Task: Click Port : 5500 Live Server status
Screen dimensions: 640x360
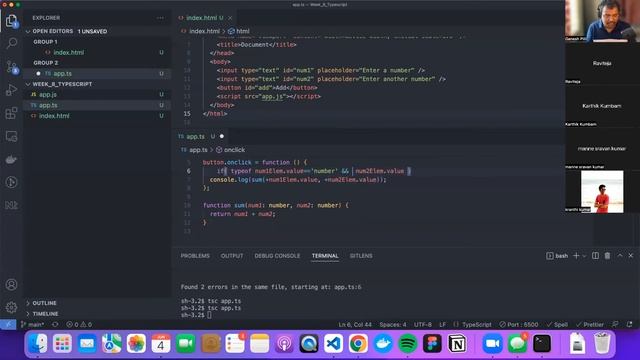Action: 519,324
